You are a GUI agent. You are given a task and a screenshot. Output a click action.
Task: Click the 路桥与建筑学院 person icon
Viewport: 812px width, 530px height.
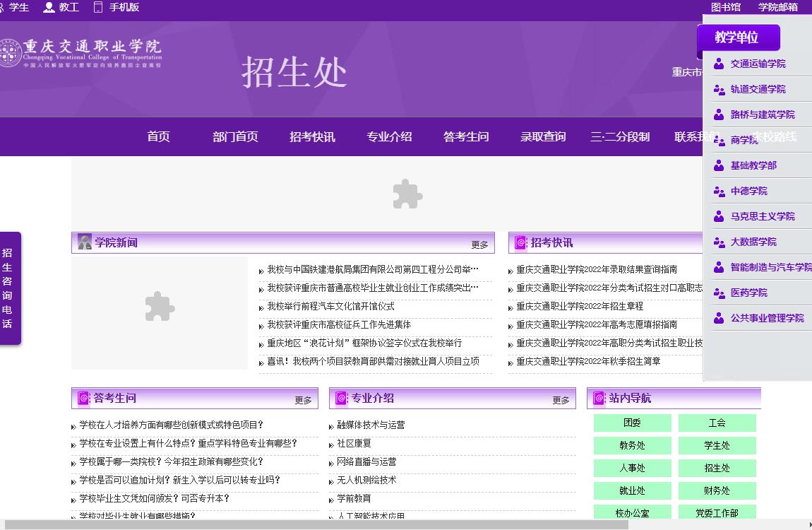click(x=719, y=114)
